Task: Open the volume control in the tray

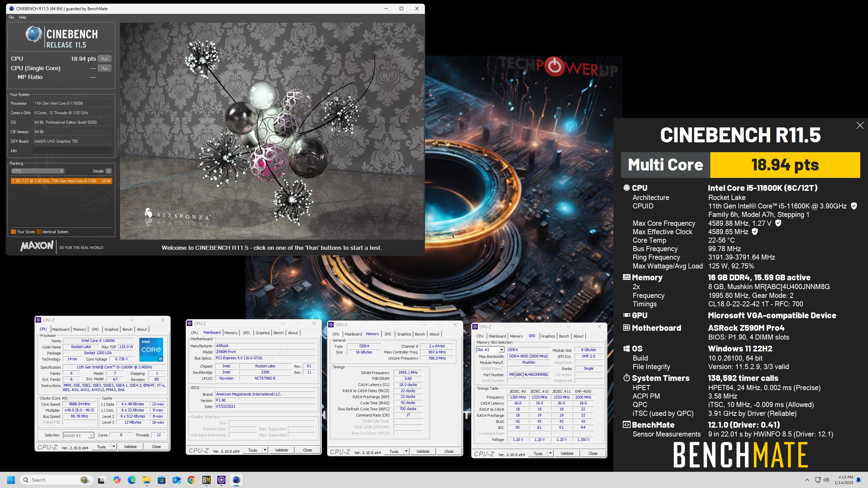Action: click(826, 480)
